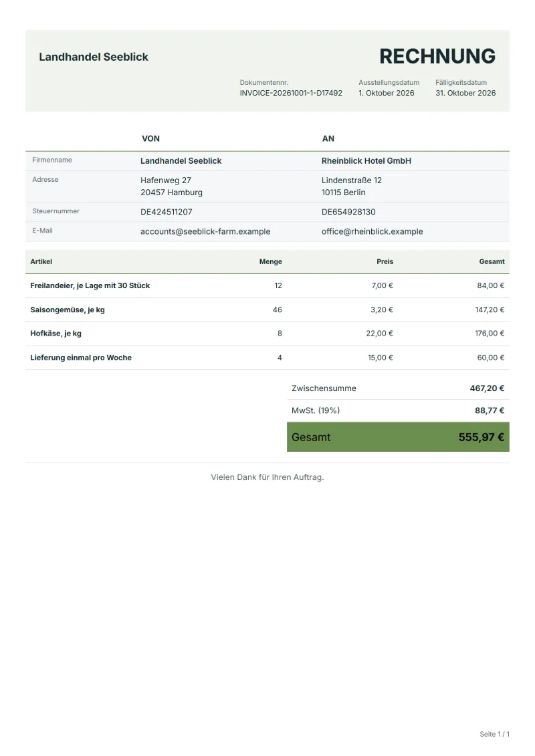
Task: Click the Saisongemüse total 147,20 €
Action: pyautogui.click(x=490, y=309)
